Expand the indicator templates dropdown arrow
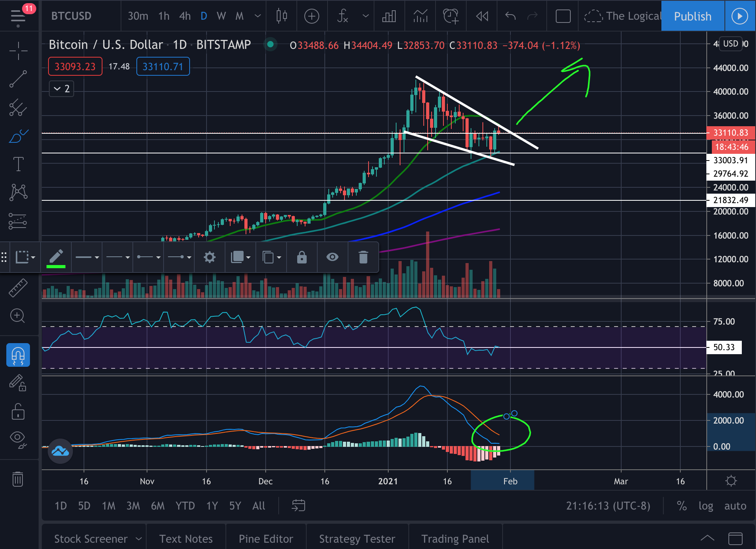 [366, 16]
